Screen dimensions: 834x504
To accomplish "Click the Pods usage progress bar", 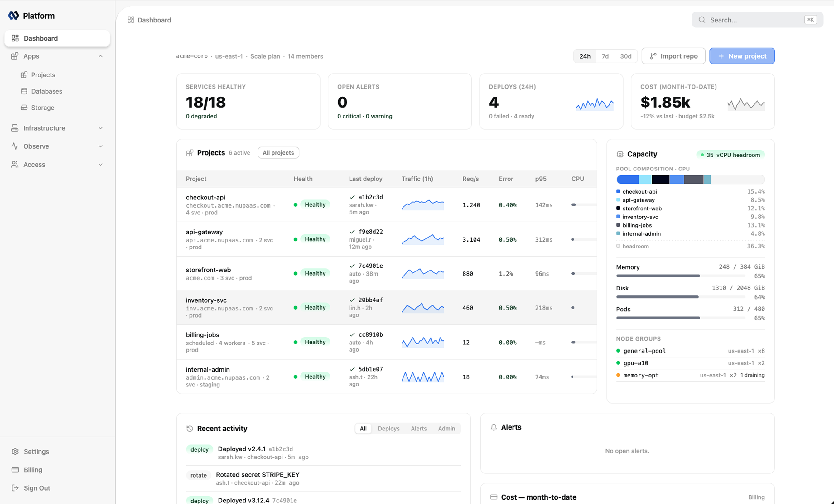I will click(x=681, y=318).
